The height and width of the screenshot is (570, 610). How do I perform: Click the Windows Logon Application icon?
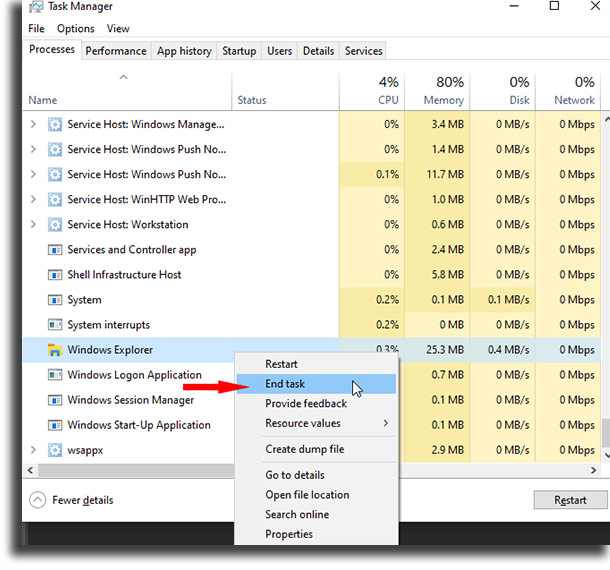point(55,375)
